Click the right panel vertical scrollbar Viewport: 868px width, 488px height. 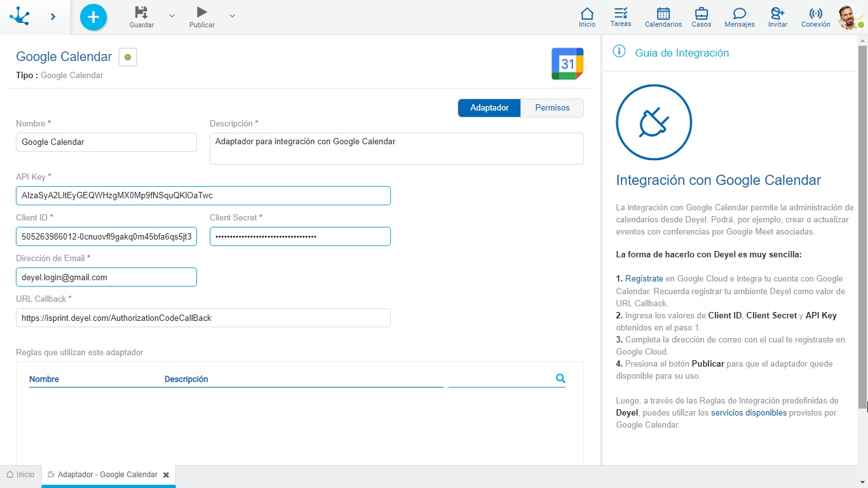[862, 222]
